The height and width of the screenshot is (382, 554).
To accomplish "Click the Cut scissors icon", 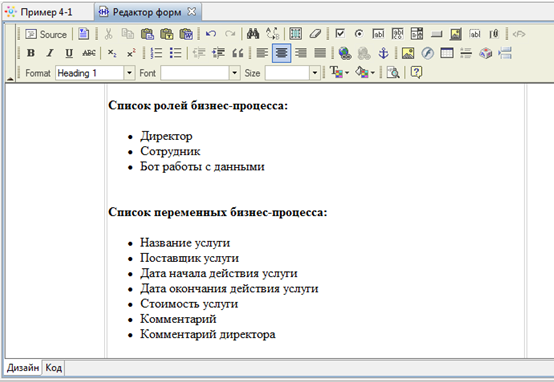I will click(108, 34).
